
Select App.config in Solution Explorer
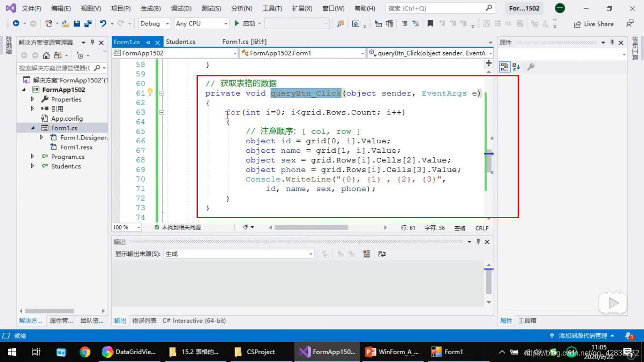click(x=67, y=118)
